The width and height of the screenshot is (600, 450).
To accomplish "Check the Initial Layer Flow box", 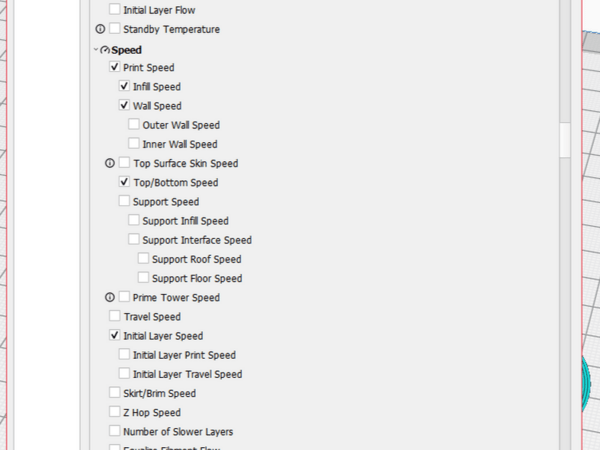I will 114,10.
